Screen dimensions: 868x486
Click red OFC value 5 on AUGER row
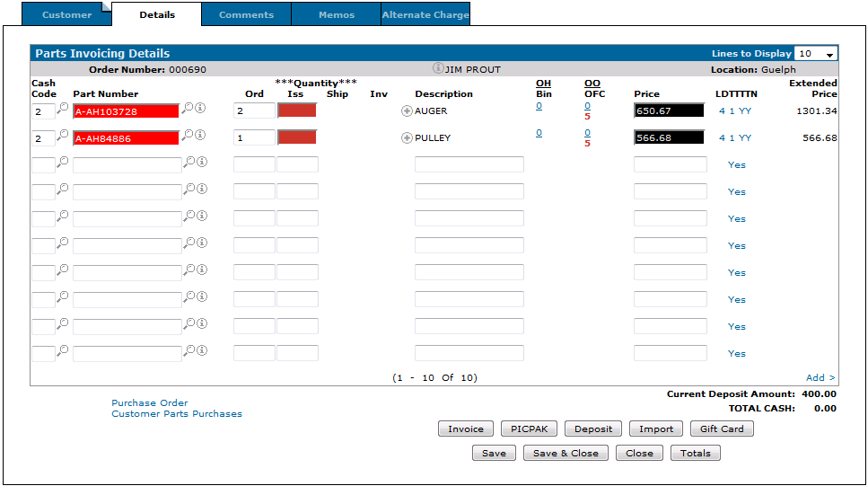[587, 117]
